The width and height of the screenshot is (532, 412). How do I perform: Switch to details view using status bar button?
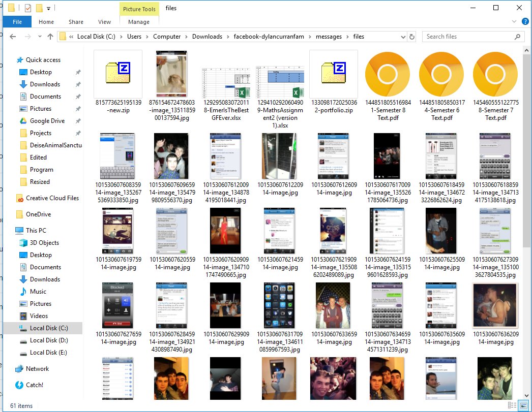513,406
